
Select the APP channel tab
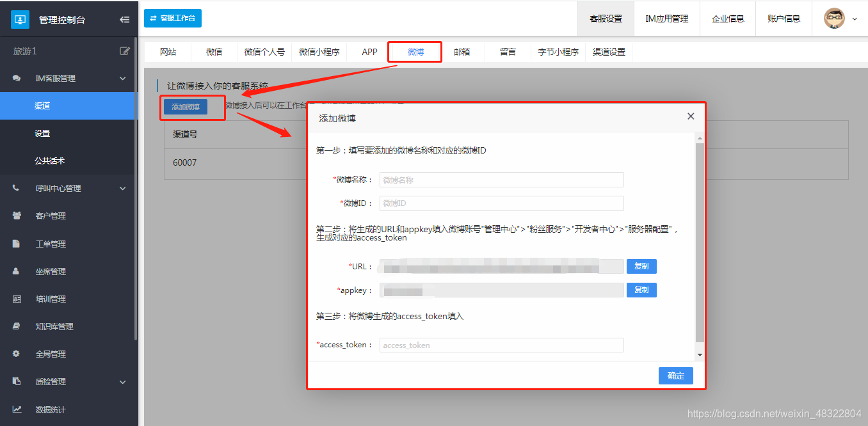click(x=369, y=52)
